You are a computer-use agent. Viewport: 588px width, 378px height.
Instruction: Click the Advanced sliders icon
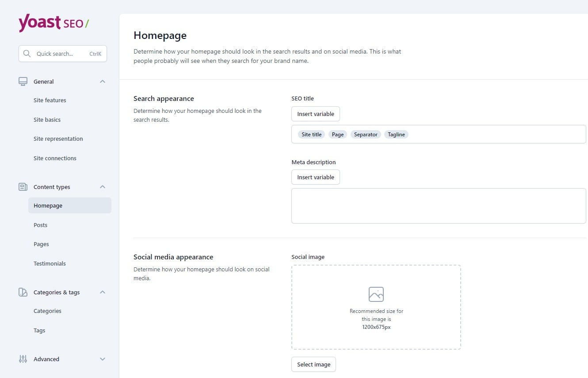23,359
